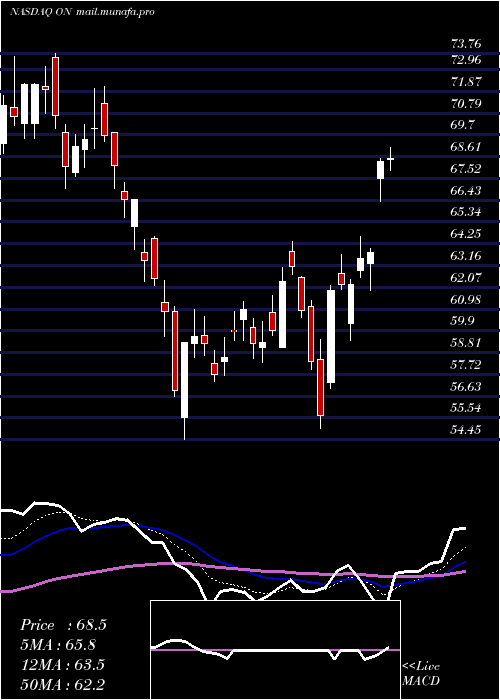Screen dimensions: 500x700
Task: Click the '5MA : 65.8' readout
Action: (59, 645)
